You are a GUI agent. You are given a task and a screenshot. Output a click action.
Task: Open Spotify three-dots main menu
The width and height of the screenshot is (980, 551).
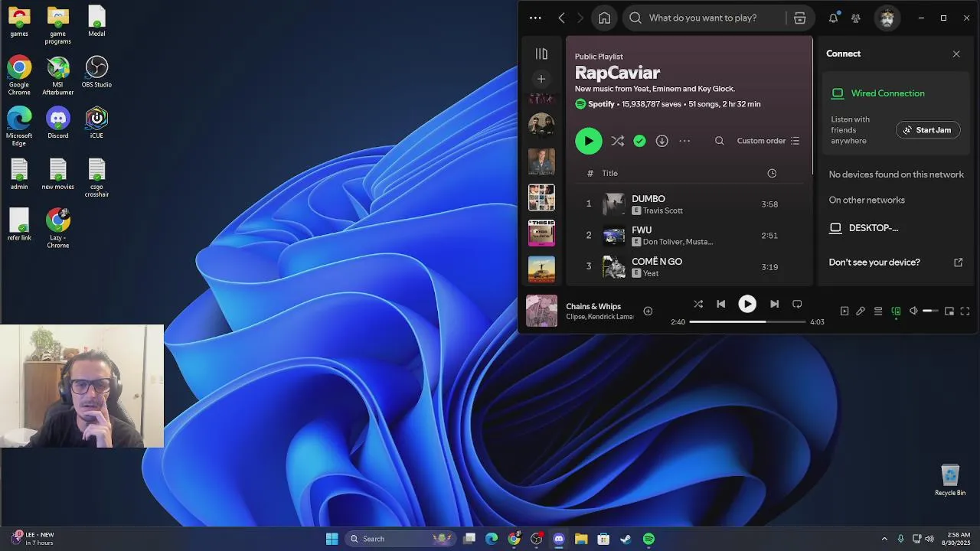(535, 18)
